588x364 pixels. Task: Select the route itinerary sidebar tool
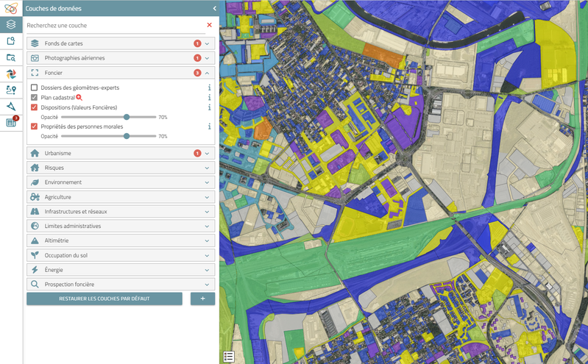(x=11, y=90)
